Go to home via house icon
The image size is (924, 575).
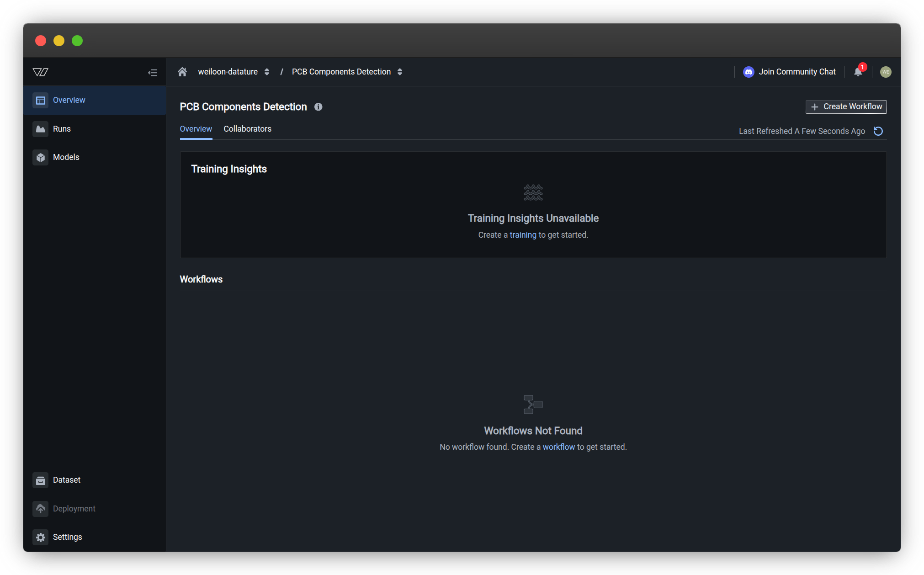[x=182, y=72]
